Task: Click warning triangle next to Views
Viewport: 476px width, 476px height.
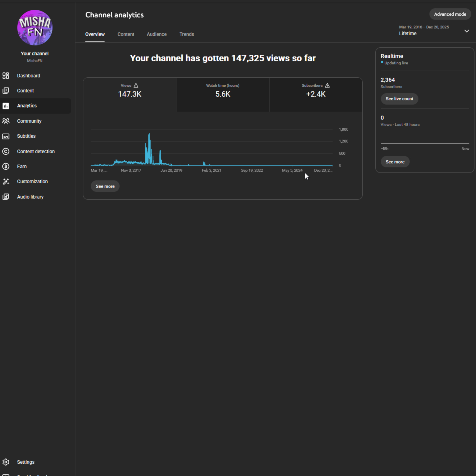Action: click(x=136, y=86)
